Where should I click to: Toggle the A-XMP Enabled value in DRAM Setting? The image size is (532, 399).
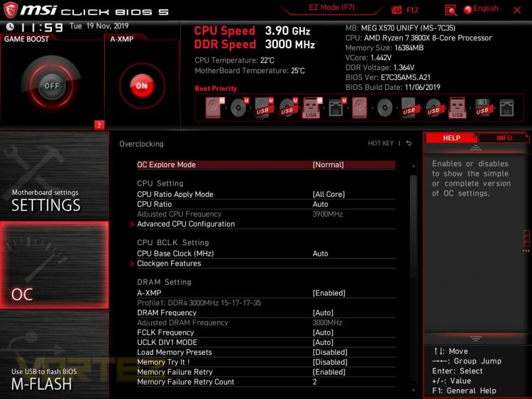[328, 293]
